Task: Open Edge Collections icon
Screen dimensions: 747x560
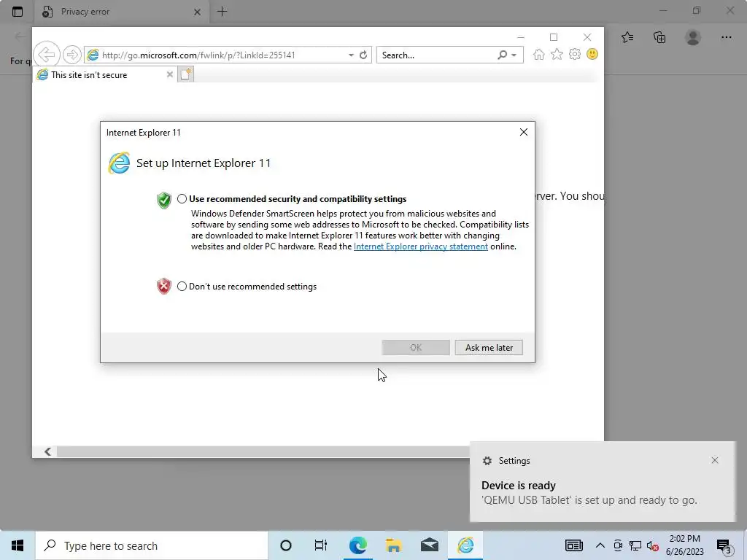Action: coord(659,37)
